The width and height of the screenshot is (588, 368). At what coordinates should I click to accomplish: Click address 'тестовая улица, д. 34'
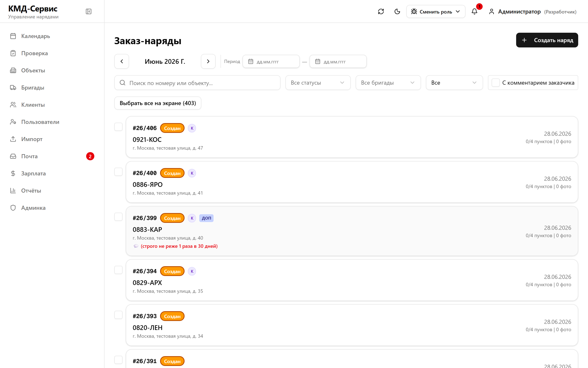tap(179, 336)
